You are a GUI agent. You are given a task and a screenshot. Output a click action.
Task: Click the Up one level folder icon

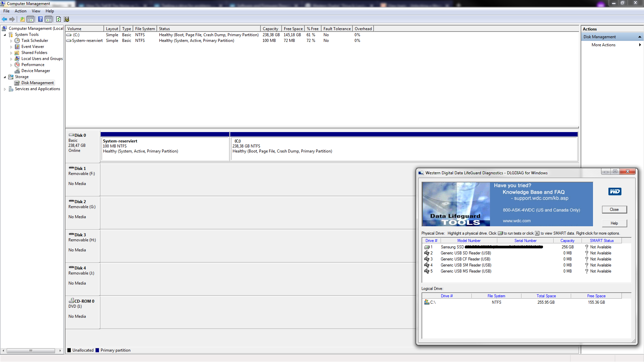coord(22,19)
